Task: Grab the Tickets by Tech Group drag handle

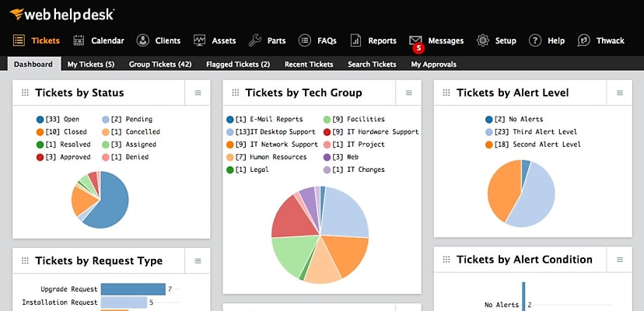Action: point(236,93)
